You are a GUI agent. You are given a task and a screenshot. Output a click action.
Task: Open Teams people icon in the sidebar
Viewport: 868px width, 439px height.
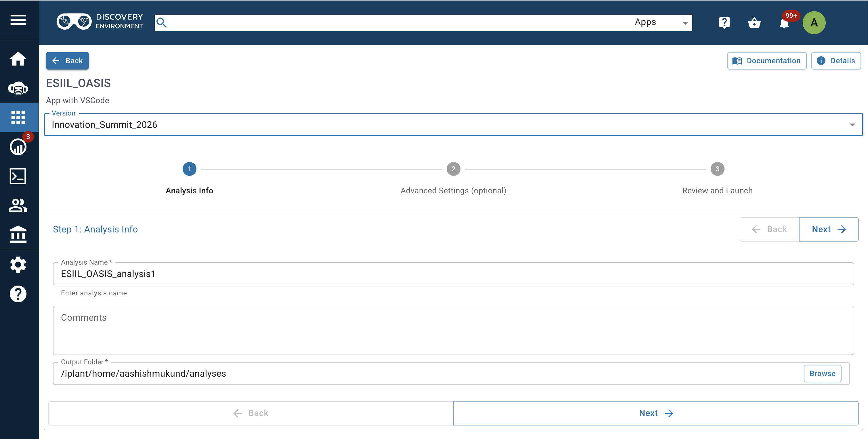(x=18, y=205)
